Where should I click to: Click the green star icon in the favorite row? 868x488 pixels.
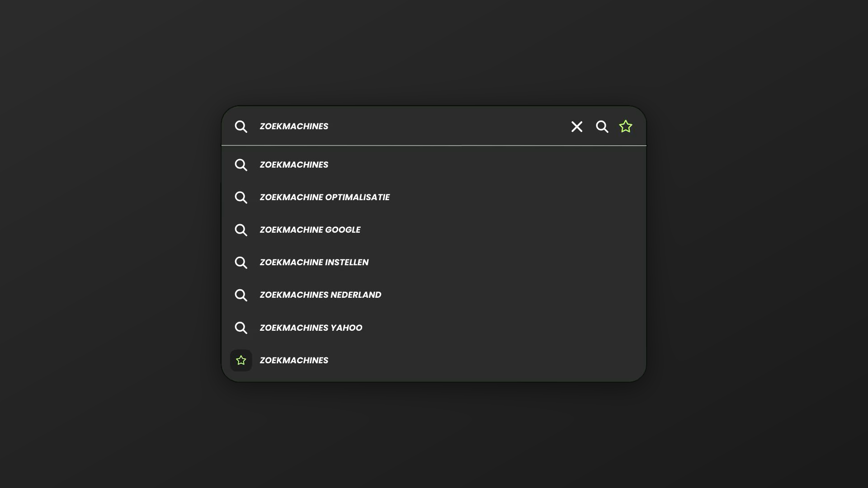(241, 360)
